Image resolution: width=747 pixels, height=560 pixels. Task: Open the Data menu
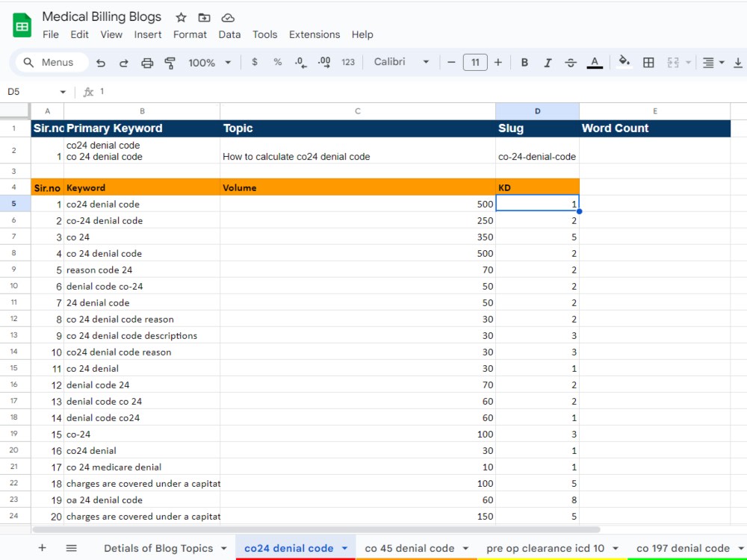(x=229, y=34)
